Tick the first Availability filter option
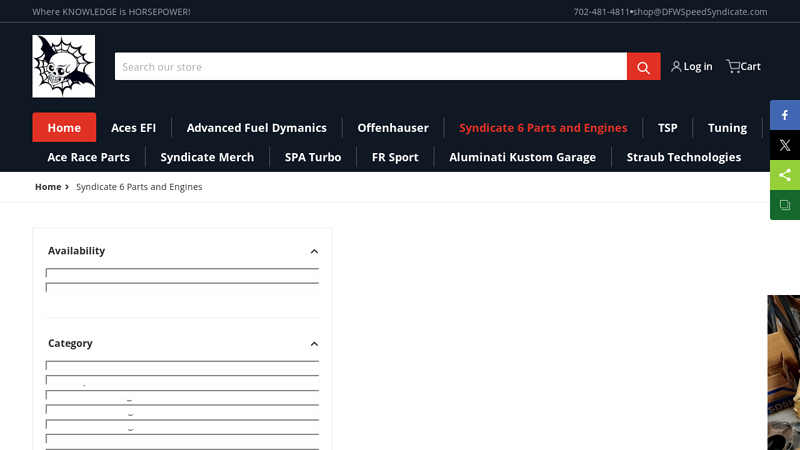This screenshot has width=800, height=450. [50, 273]
